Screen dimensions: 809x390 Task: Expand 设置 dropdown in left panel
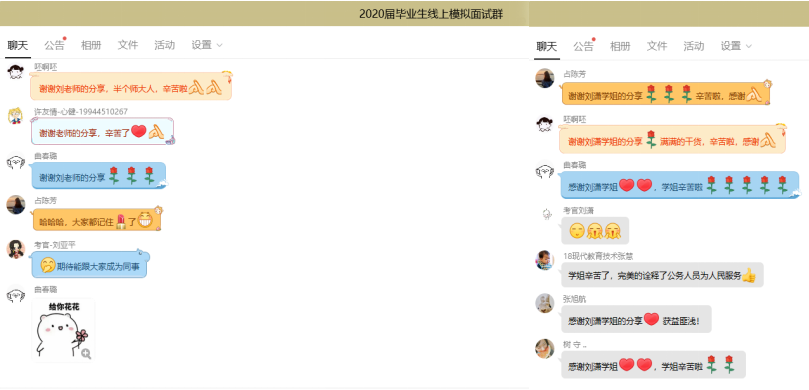click(207, 45)
